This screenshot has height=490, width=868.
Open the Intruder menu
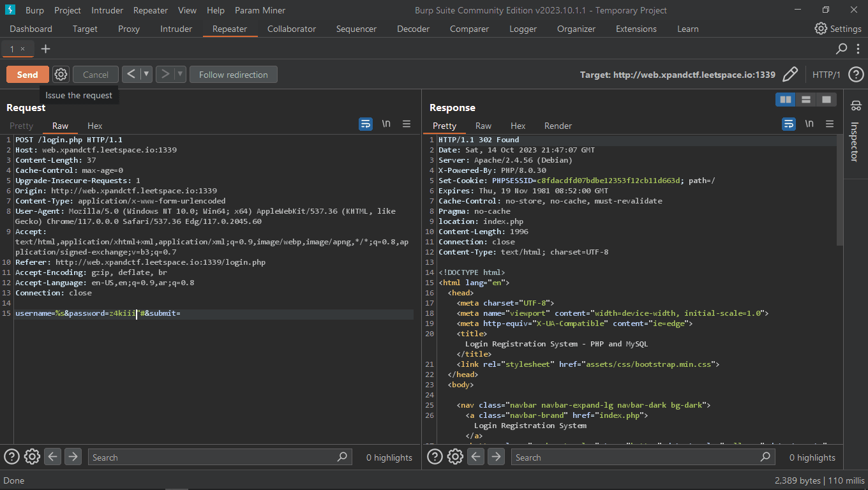click(107, 10)
